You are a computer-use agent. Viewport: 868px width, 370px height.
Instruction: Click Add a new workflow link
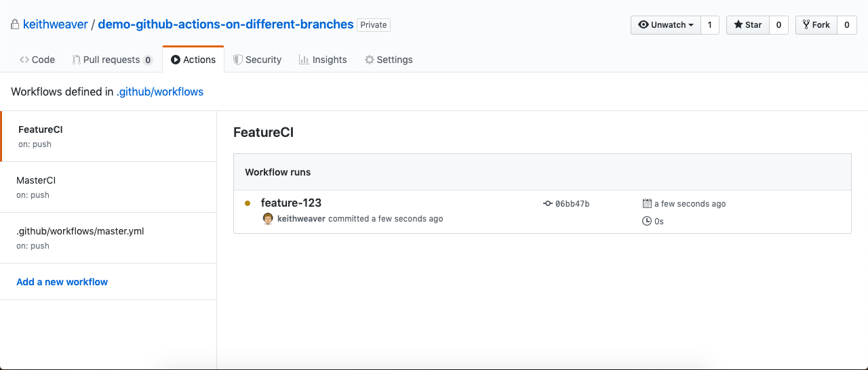62,282
